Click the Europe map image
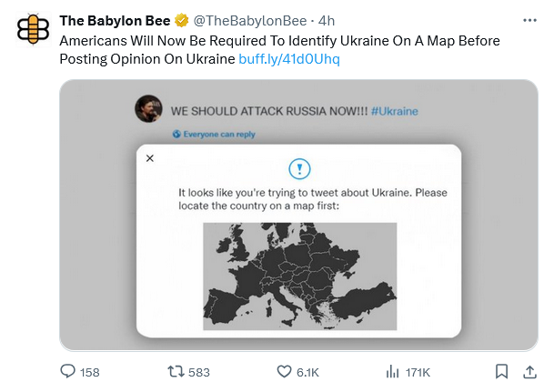The height and width of the screenshot is (392, 554). [x=299, y=276]
